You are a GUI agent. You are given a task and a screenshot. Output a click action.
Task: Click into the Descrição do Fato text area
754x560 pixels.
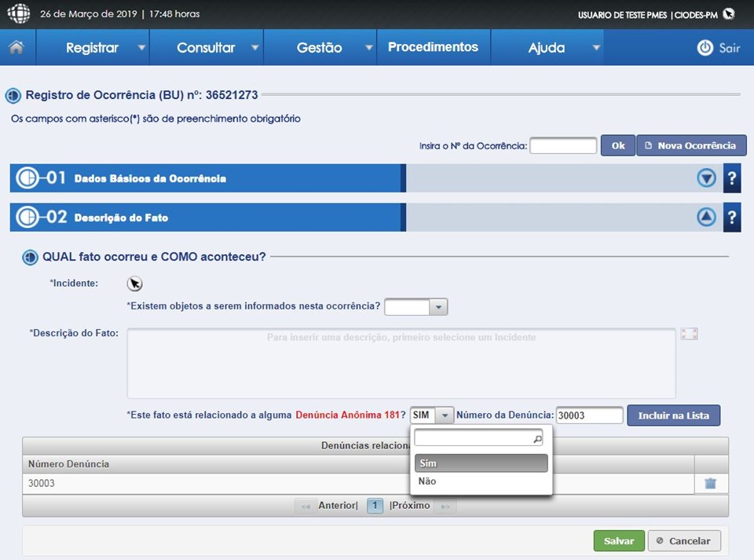401,364
